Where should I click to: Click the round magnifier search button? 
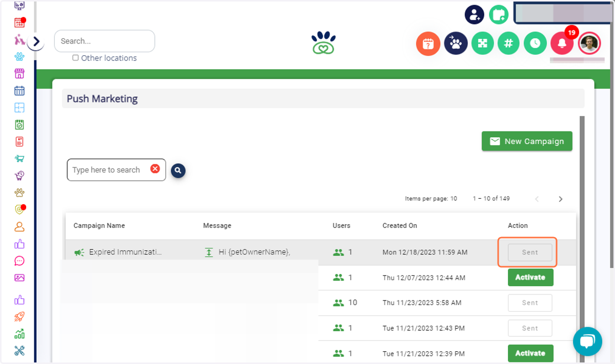(x=178, y=170)
